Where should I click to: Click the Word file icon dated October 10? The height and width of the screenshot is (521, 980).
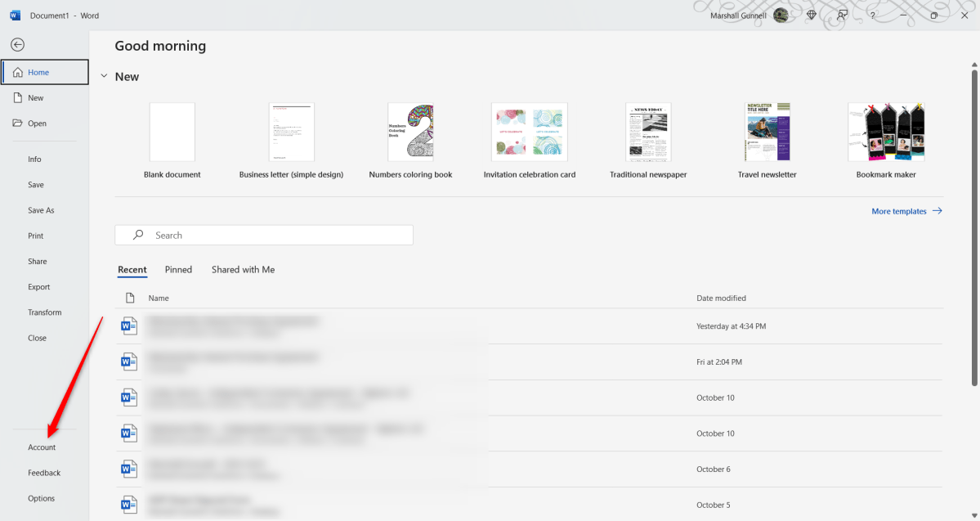pos(128,397)
